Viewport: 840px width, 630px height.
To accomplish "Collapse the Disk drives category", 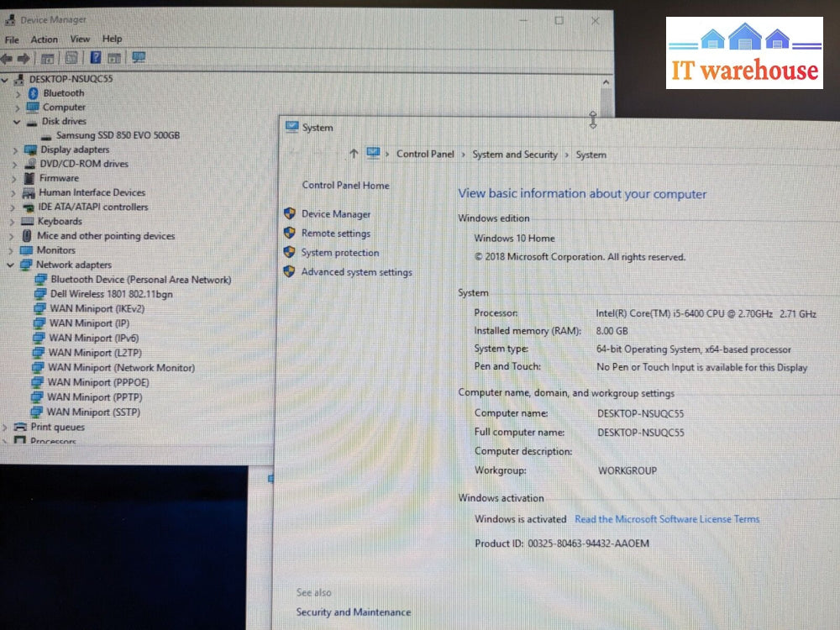I will pyautogui.click(x=17, y=122).
